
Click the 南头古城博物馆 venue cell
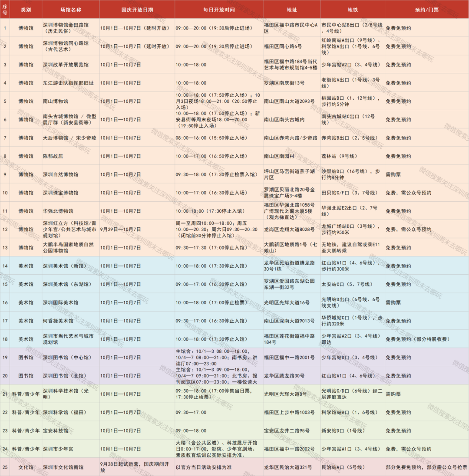point(70,119)
